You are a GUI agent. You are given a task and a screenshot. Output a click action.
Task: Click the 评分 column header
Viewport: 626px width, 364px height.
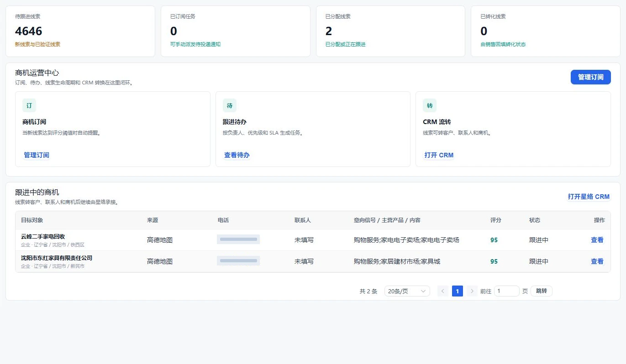[x=496, y=220]
